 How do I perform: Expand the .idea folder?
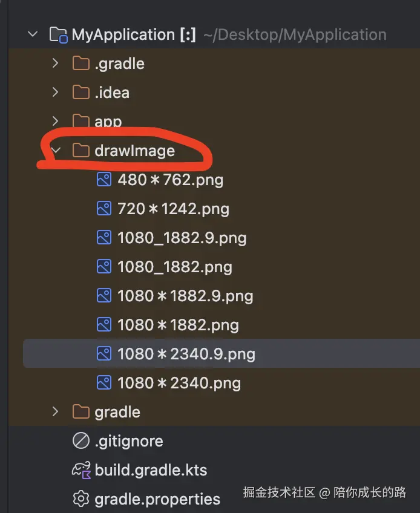pos(56,93)
